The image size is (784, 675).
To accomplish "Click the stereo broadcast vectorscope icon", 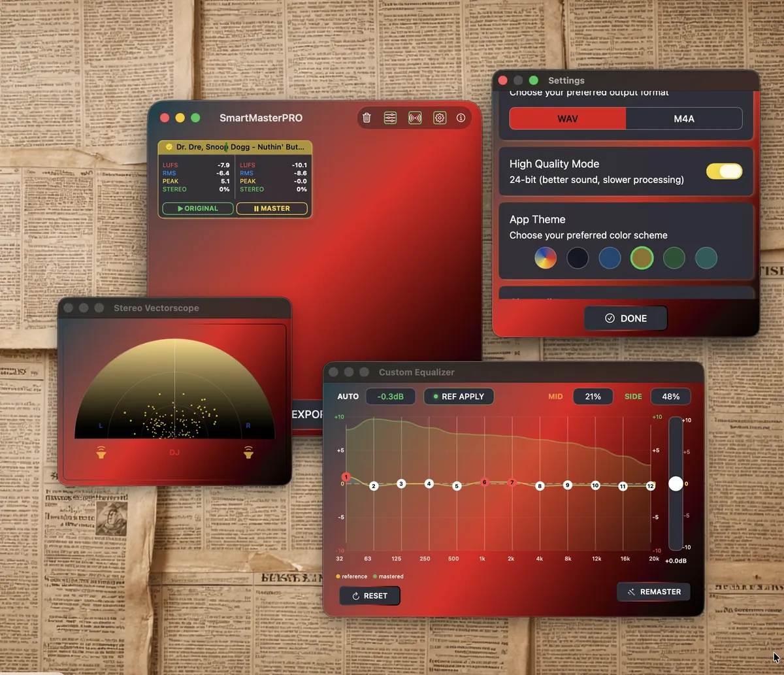I will pos(415,118).
